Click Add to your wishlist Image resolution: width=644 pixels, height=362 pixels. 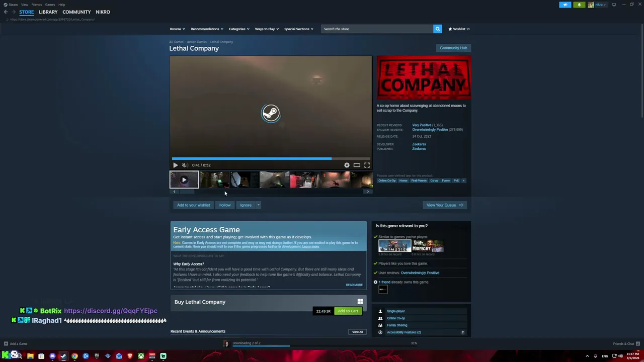[193, 205]
